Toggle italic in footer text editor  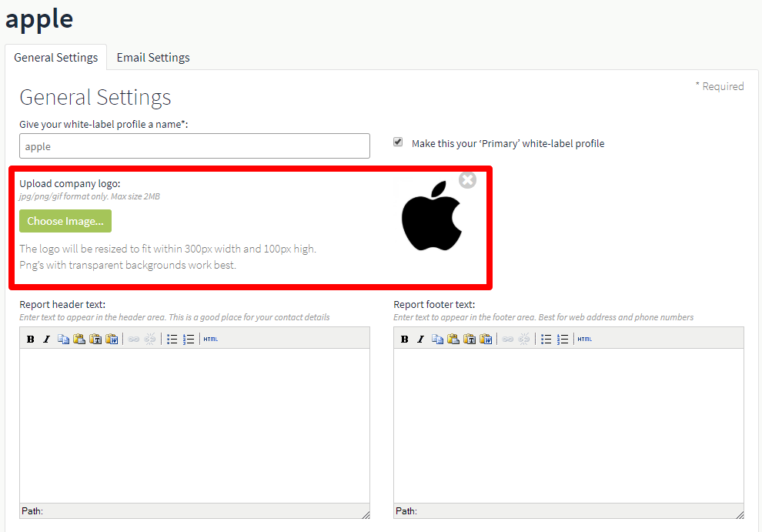tap(421, 339)
